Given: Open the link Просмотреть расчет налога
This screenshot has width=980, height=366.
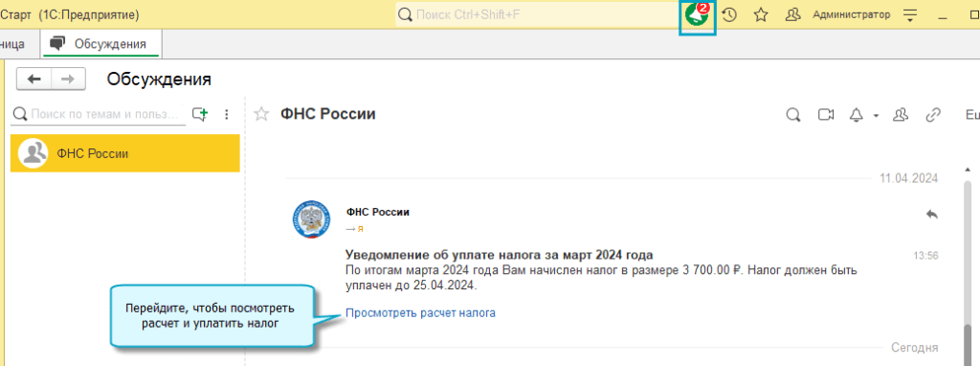Looking at the screenshot, I should click(x=421, y=312).
